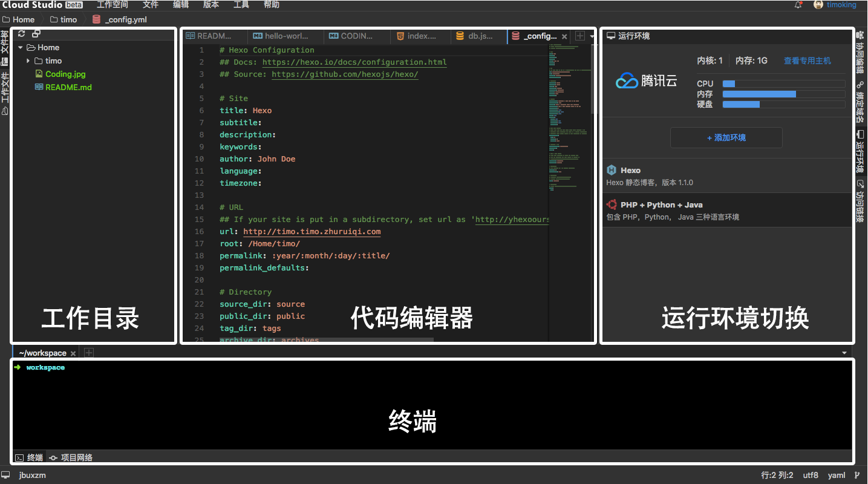Expand the timo folder in file tree
The image size is (868, 484).
click(x=28, y=60)
